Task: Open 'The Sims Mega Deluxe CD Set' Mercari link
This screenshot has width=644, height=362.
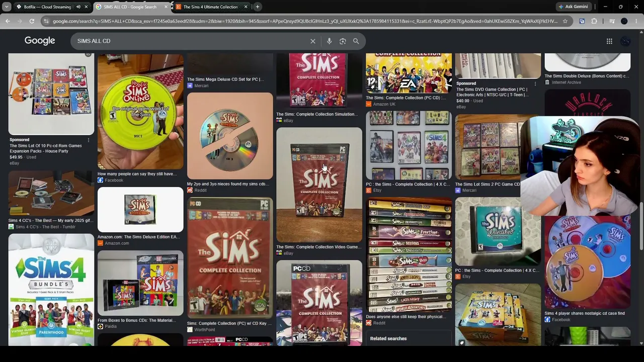Action: 225,79
